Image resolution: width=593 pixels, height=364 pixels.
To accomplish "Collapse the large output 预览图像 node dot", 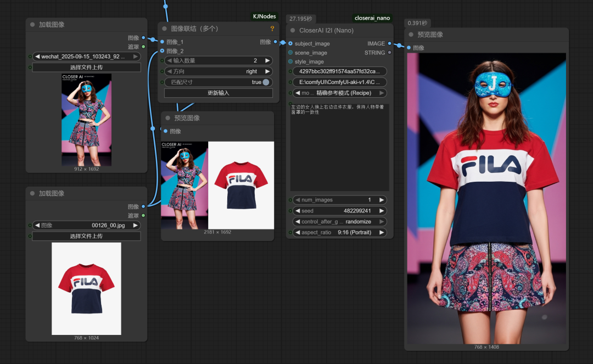I will click(411, 35).
